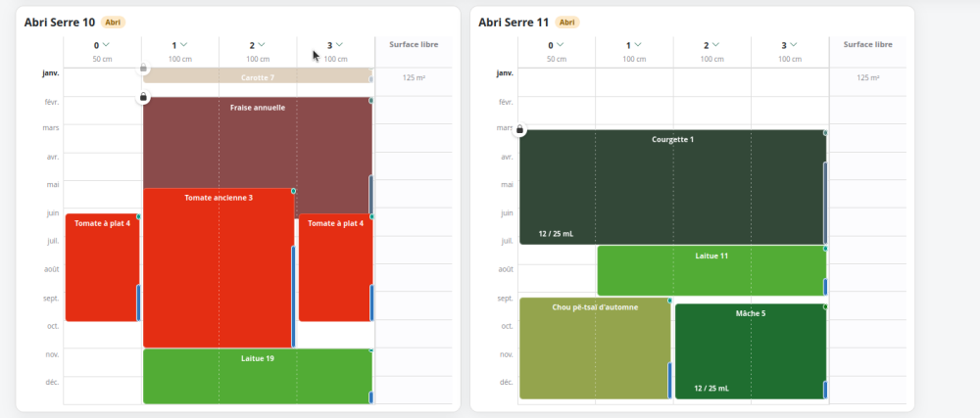Click lock icon on Fraise annuelle block
Viewport: 980px width, 418px height.
143,97
